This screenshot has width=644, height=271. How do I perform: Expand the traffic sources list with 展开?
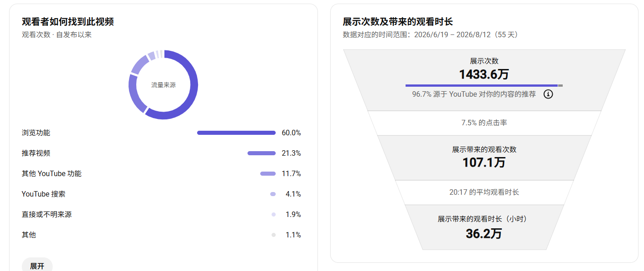(x=37, y=266)
